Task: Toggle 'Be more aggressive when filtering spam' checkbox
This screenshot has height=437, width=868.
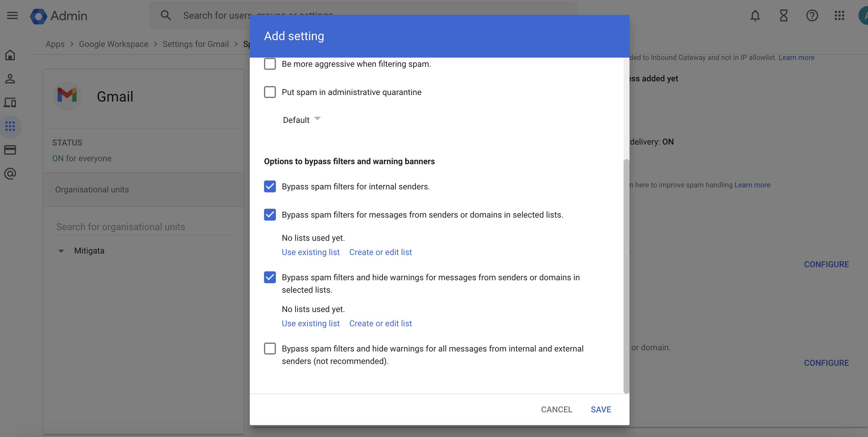Action: [269, 64]
